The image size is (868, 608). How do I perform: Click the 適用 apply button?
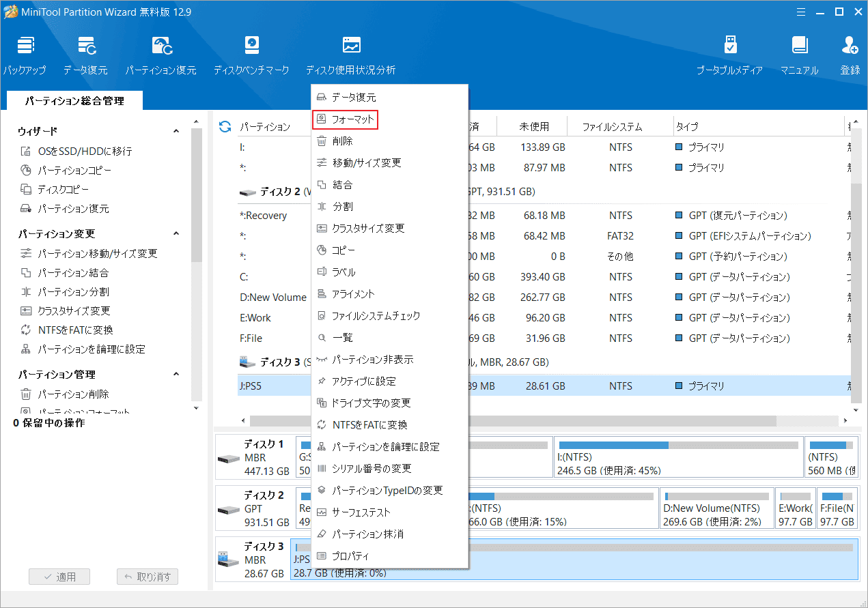pyautogui.click(x=59, y=577)
